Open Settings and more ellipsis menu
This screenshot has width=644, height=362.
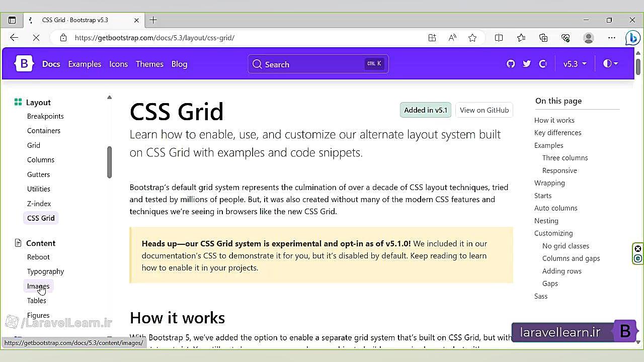click(611, 38)
